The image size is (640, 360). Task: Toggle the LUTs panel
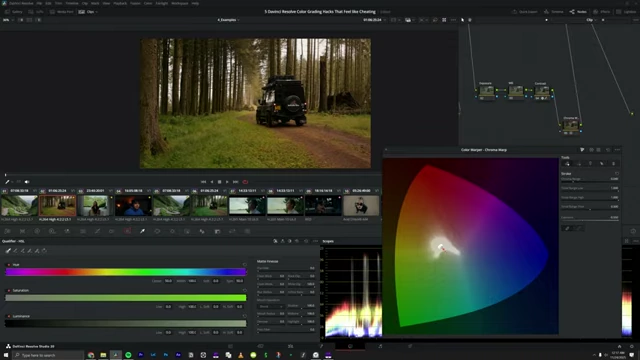(x=36, y=12)
